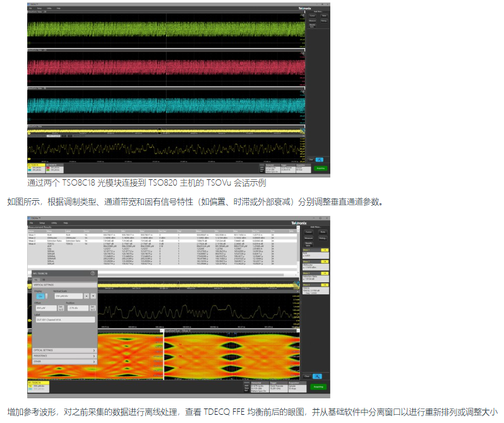Viewport: 504px width, 423px height.
Task: Click the Histog... button in the lower TSOVu window
Action: coord(323,238)
